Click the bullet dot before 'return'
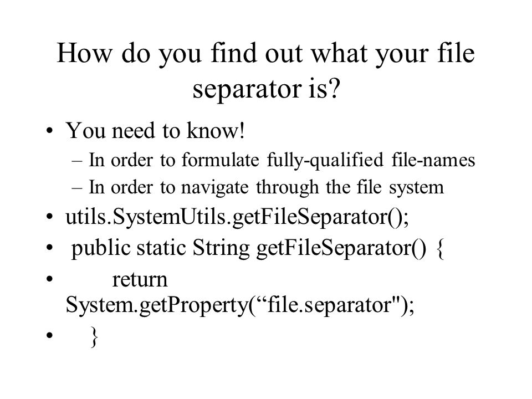The height and width of the screenshot is (399, 532). [x=49, y=279]
